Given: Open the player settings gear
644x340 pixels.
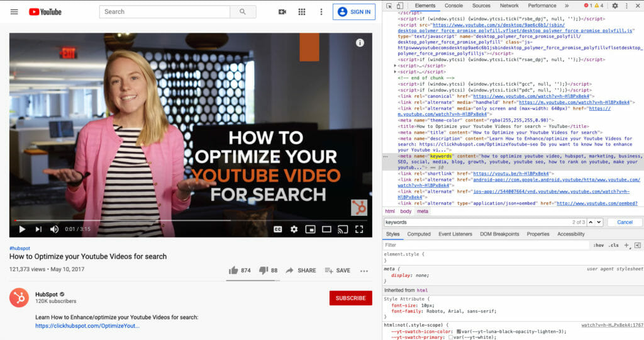Looking at the screenshot, I should tap(294, 229).
